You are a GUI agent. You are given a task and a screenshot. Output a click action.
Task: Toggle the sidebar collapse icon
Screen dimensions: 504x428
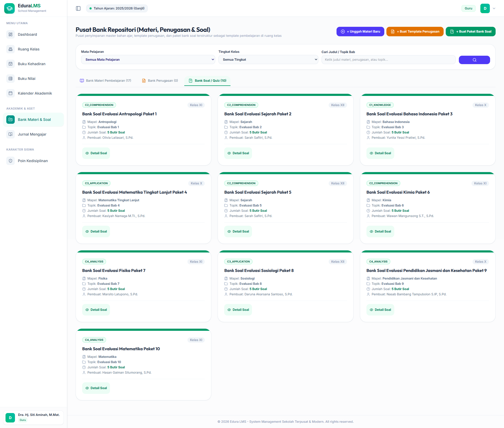pos(78,8)
